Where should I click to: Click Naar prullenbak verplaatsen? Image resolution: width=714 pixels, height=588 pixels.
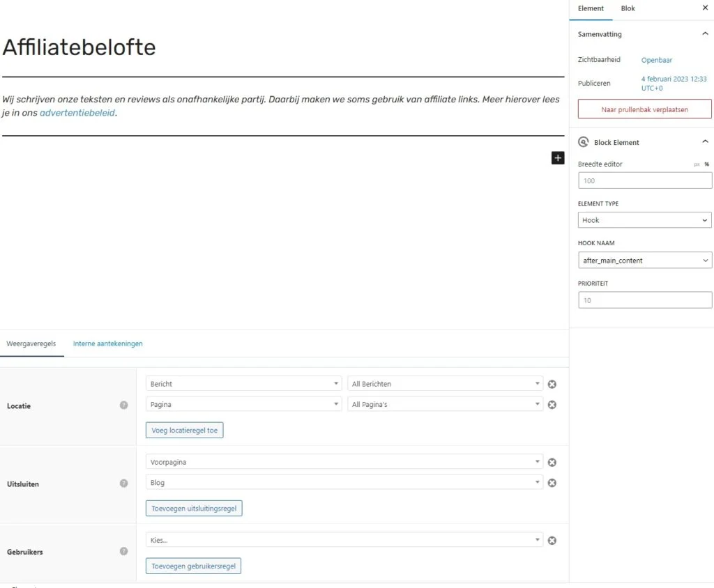644,109
